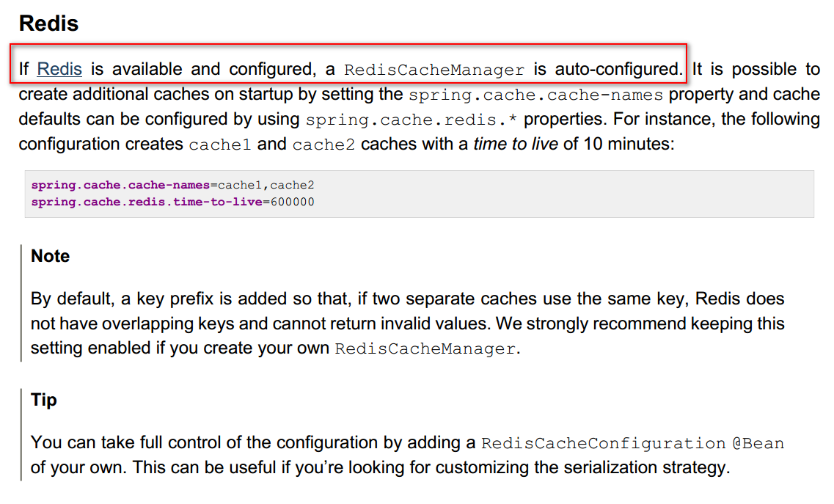The width and height of the screenshot is (834, 504).
Task: Click inline cache1 in the intro paragraph
Action: [x=220, y=145]
